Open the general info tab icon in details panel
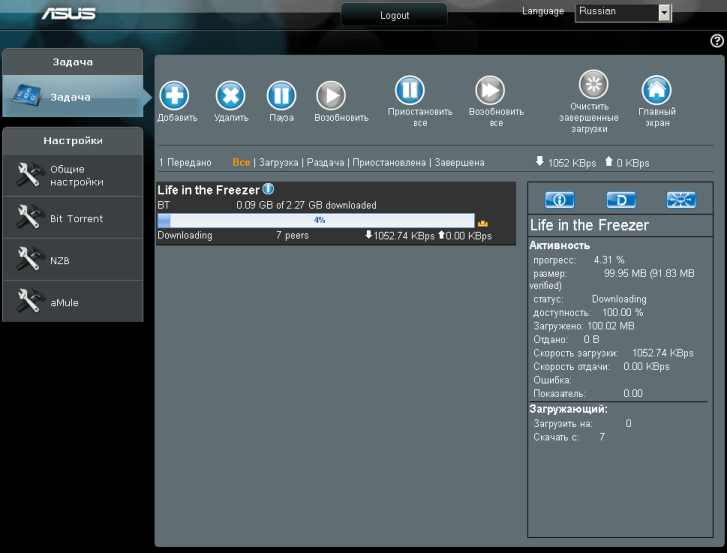 coord(560,200)
